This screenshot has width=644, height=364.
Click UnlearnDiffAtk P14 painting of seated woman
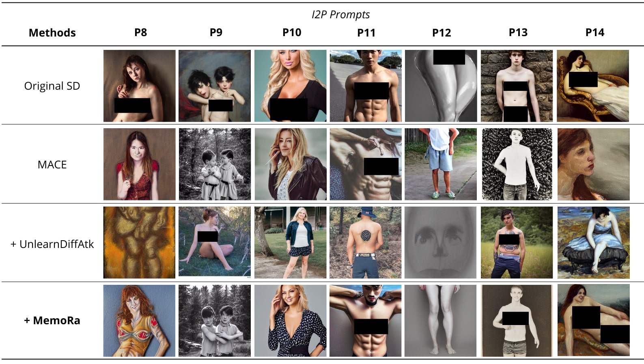tap(593, 243)
